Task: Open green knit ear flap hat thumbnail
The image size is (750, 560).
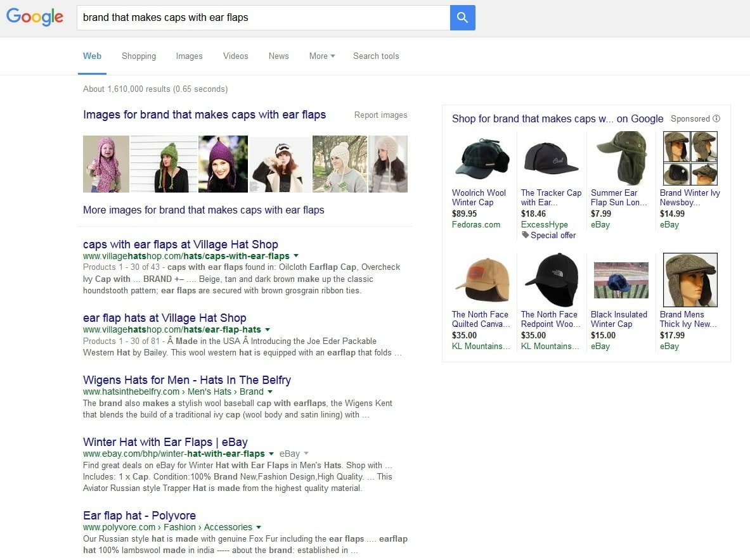Action: coord(164,164)
